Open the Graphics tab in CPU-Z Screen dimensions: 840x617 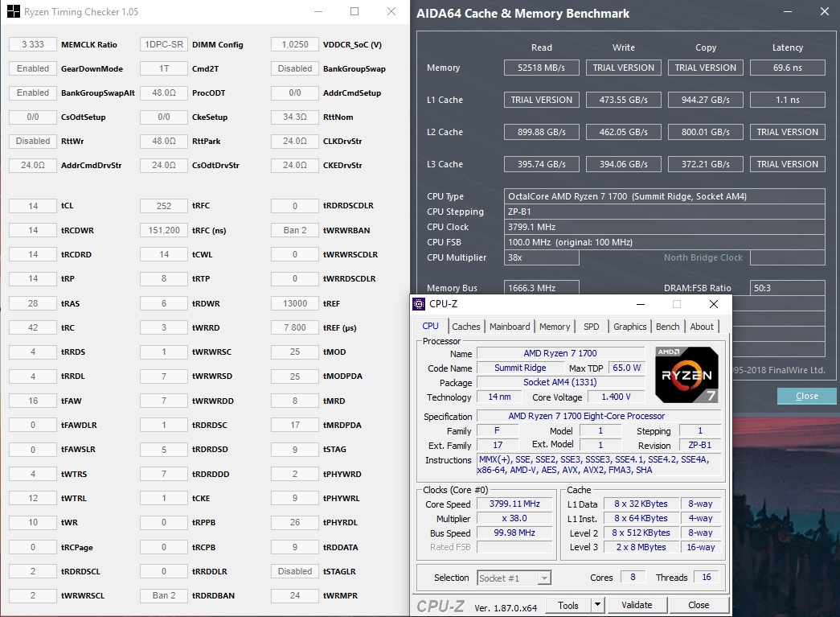[630, 327]
